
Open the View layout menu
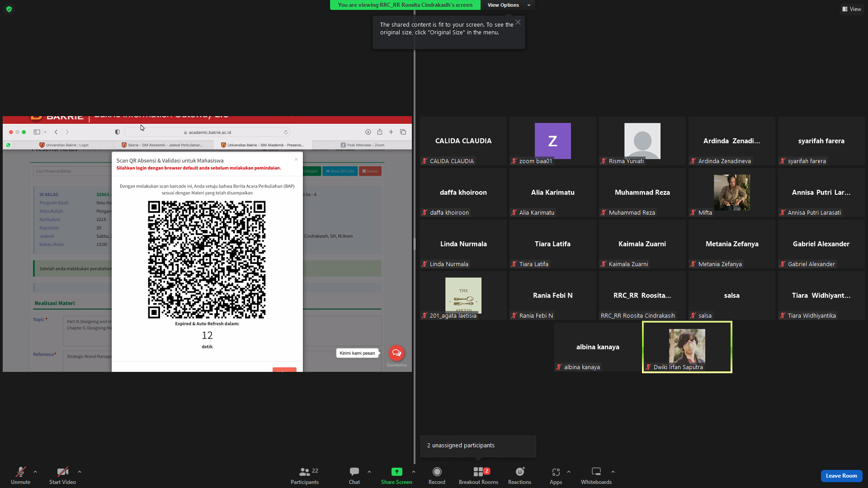[x=851, y=9]
